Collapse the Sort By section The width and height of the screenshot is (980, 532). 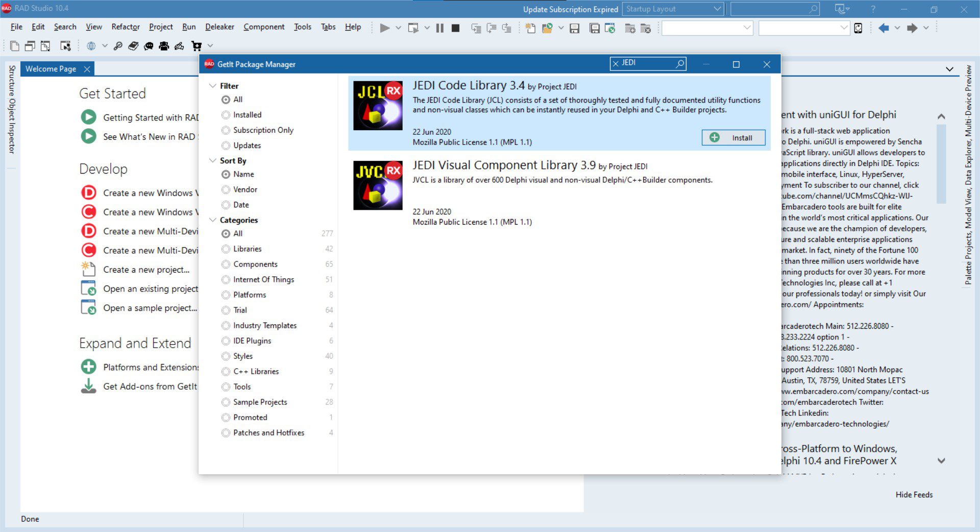click(x=212, y=160)
